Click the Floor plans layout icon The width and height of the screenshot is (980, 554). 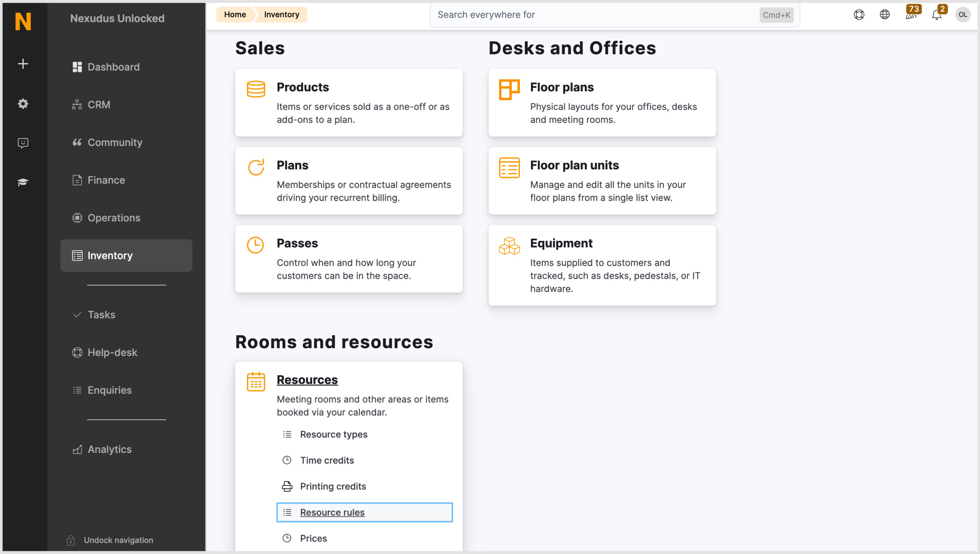(x=509, y=90)
